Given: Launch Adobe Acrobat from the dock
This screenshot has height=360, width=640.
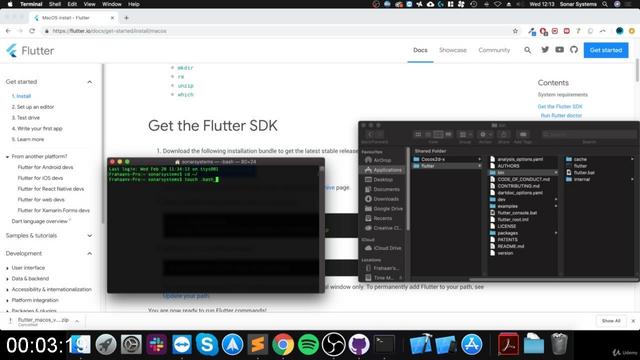Looking at the screenshot, I should [509, 344].
